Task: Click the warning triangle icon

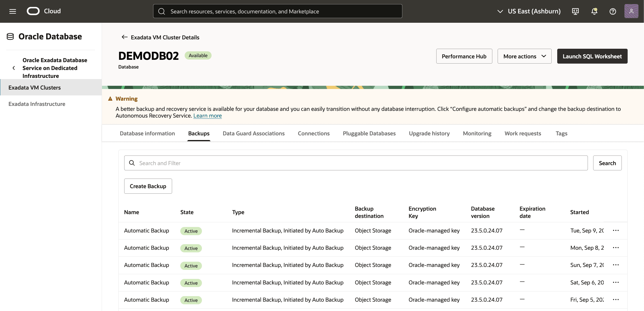Action: (x=110, y=99)
